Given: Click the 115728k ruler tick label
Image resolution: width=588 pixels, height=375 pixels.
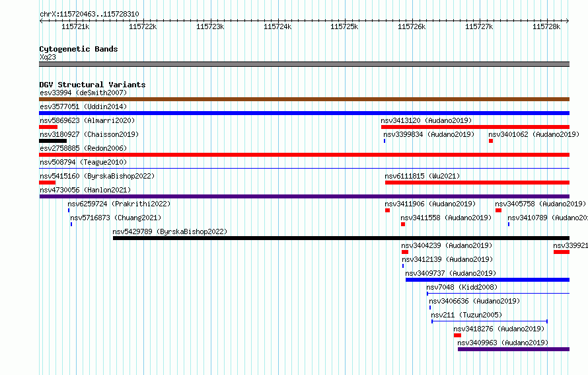Looking at the screenshot, I should [x=546, y=26].
